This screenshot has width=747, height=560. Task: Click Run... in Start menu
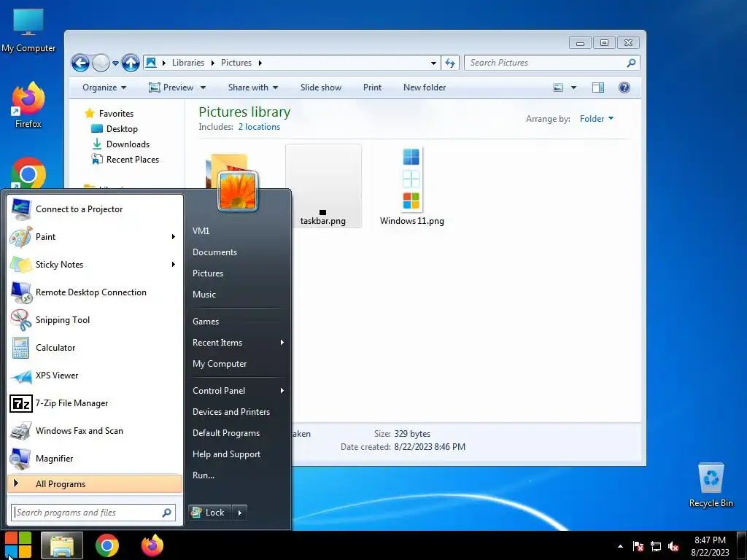tap(204, 475)
